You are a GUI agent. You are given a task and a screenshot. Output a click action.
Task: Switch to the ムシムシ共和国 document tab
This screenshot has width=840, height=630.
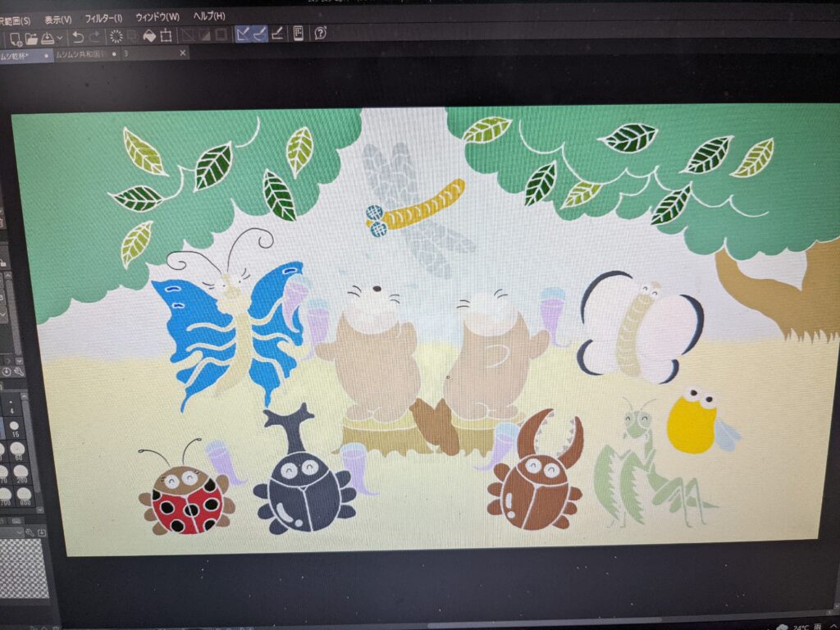coord(80,55)
